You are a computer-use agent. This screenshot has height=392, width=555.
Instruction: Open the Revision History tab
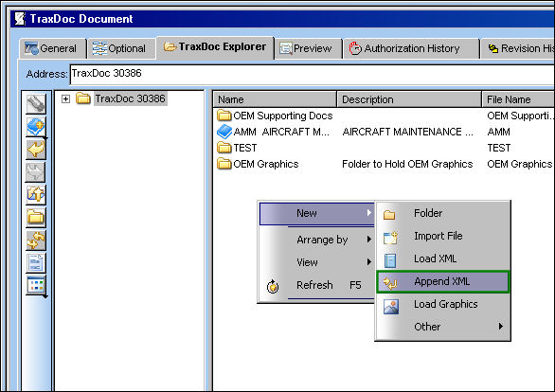pyautogui.click(x=518, y=48)
